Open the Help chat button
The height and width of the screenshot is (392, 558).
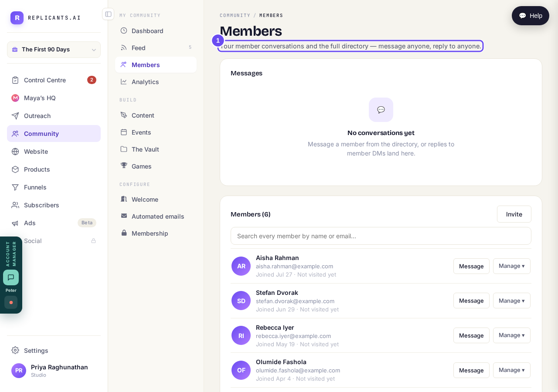tap(531, 16)
